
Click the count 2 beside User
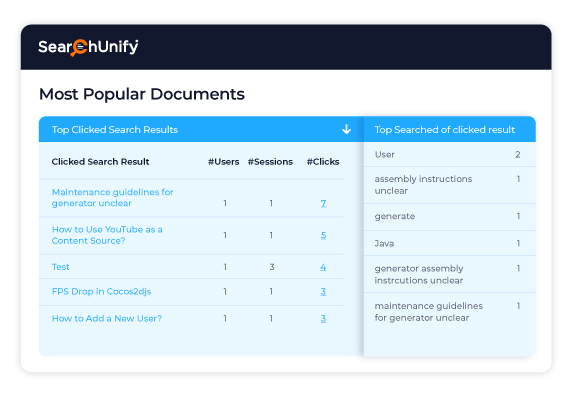click(518, 154)
